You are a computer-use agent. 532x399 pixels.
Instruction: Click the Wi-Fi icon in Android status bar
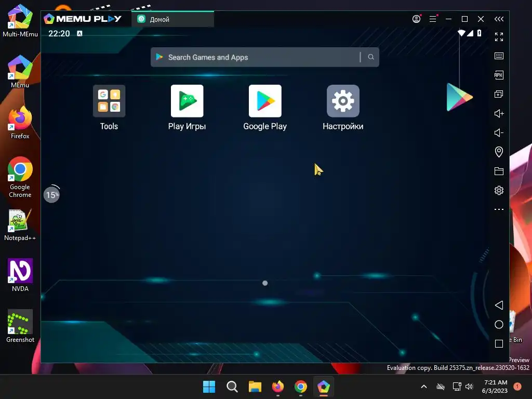click(461, 33)
